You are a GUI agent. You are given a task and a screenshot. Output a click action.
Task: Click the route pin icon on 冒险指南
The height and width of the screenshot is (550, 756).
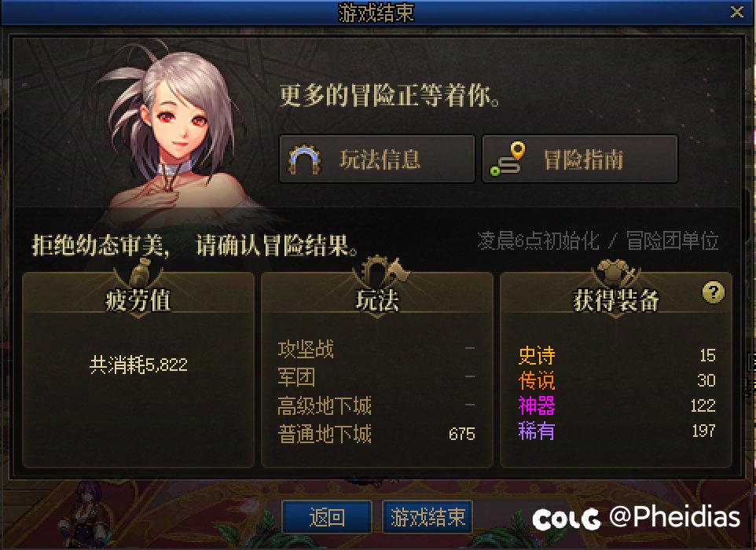point(508,159)
